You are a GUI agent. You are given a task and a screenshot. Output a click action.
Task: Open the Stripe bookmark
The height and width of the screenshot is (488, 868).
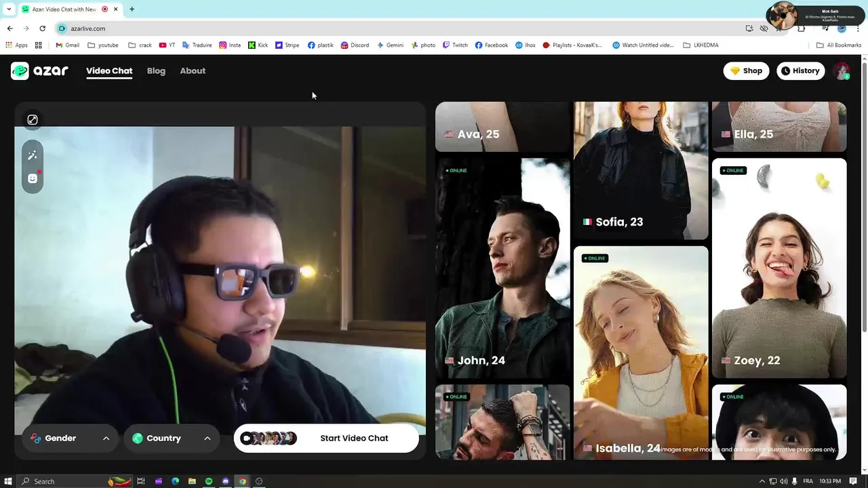(x=288, y=45)
